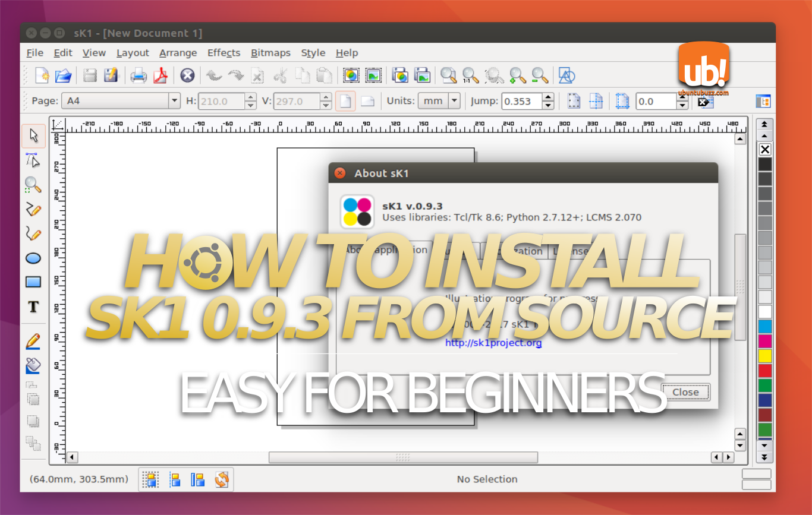
Task: Switch to landscape page orientation
Action: (368, 101)
